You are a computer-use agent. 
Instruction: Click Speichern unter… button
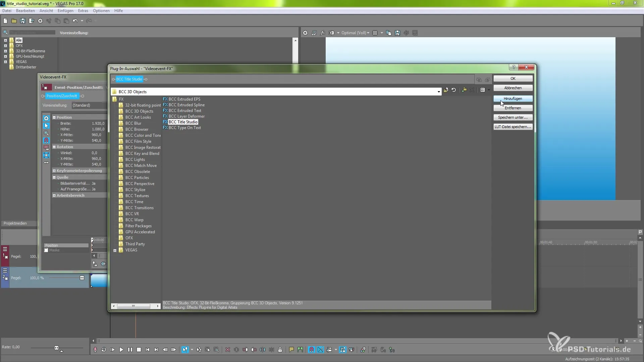513,117
